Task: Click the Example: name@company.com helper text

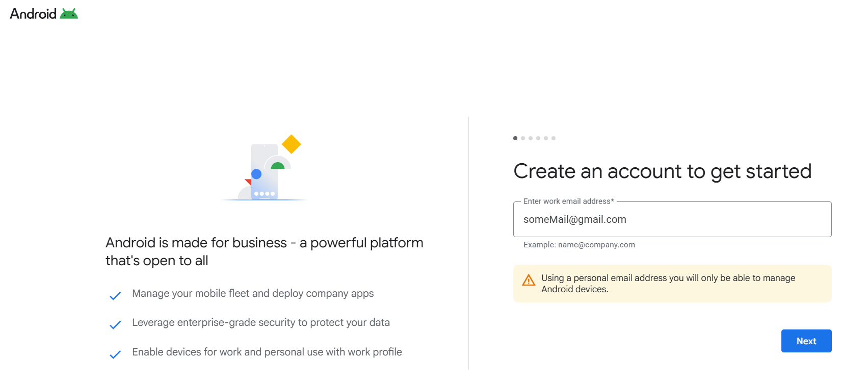Action: click(579, 245)
